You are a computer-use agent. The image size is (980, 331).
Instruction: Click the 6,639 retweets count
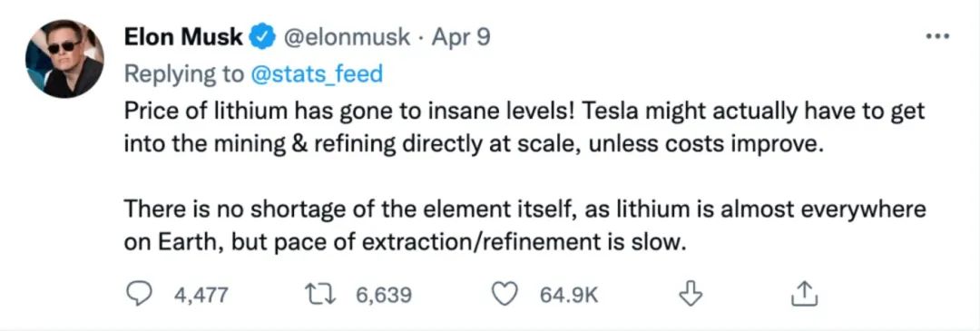point(384,295)
